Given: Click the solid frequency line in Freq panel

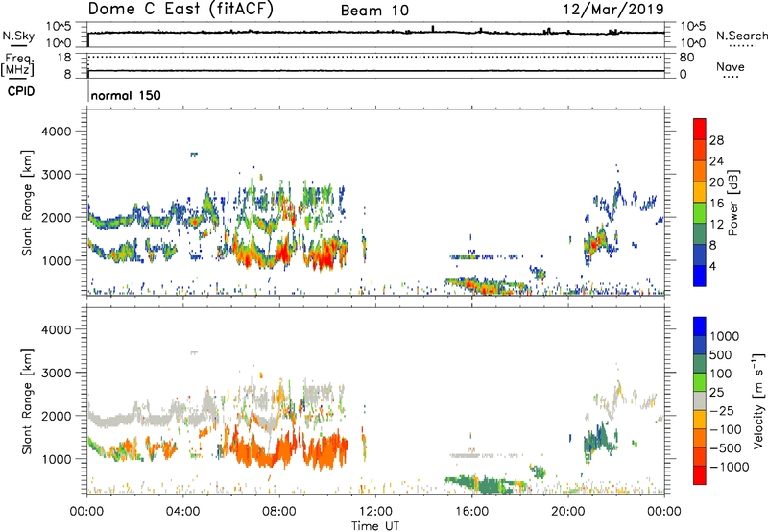Looking at the screenshot, I should [375, 71].
